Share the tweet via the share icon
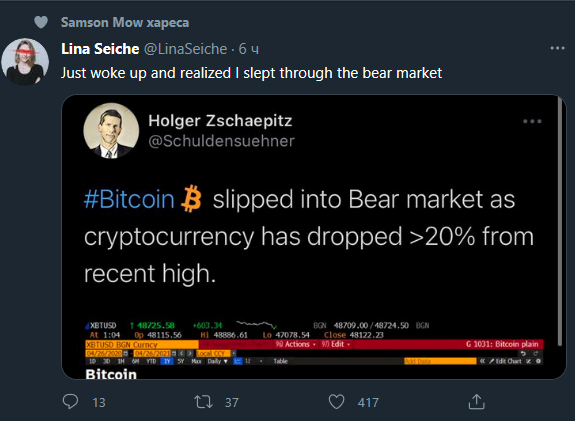575x421 pixels. click(476, 402)
